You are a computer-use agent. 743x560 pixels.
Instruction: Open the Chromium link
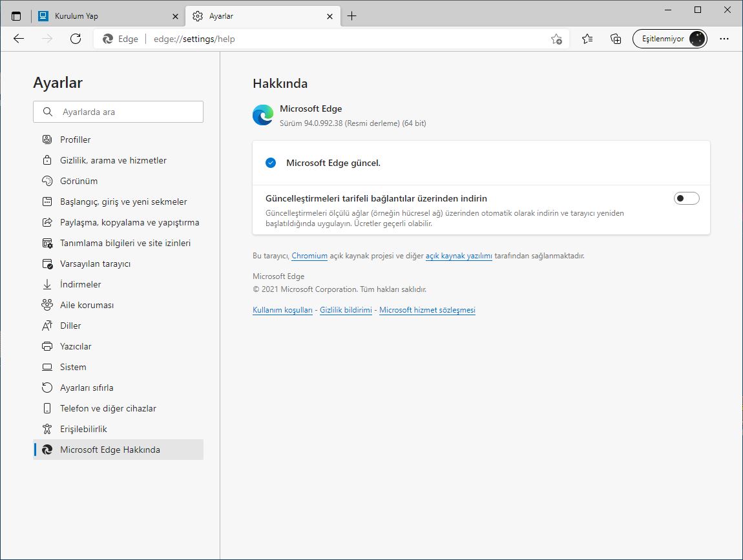pyautogui.click(x=309, y=256)
